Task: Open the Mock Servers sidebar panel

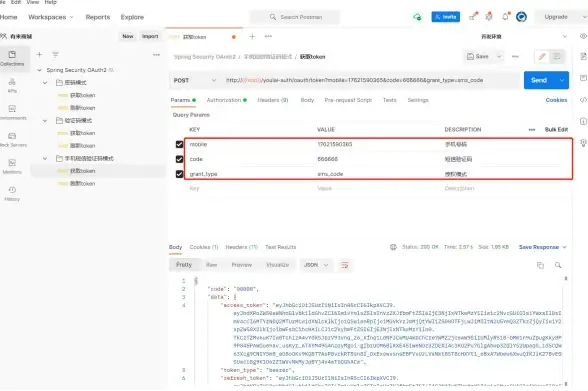Action: (12, 139)
